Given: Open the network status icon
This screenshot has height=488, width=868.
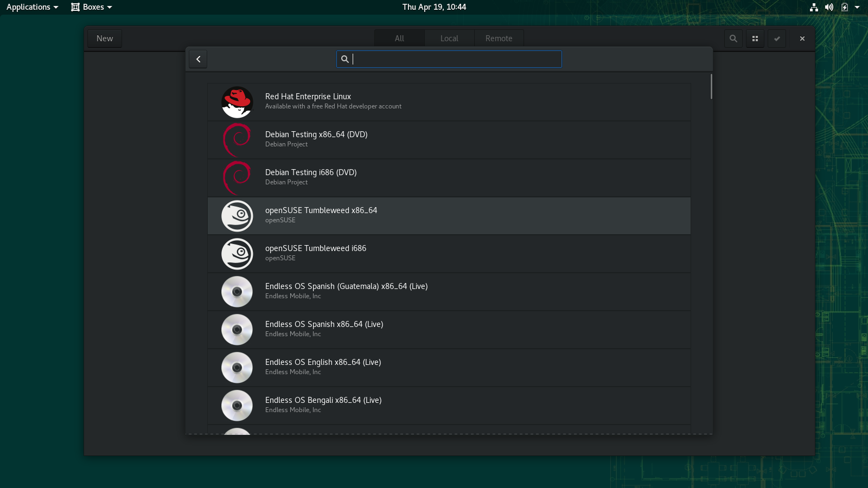Looking at the screenshot, I should (x=814, y=7).
